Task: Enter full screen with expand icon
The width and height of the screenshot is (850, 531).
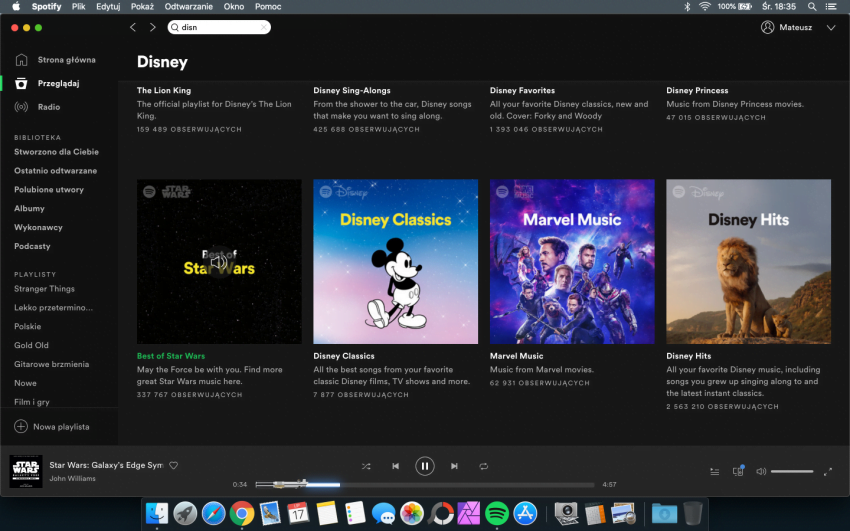Action: pyautogui.click(x=828, y=471)
